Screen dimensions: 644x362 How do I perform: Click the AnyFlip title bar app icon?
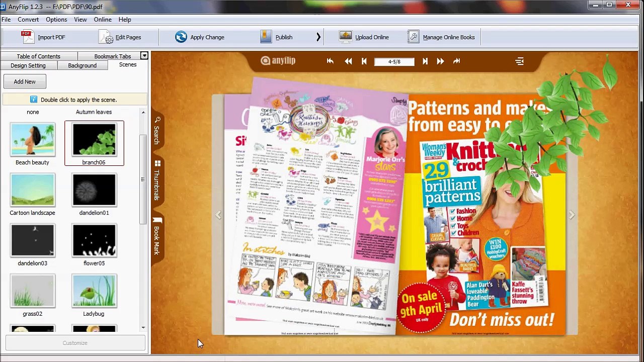pos(3,7)
